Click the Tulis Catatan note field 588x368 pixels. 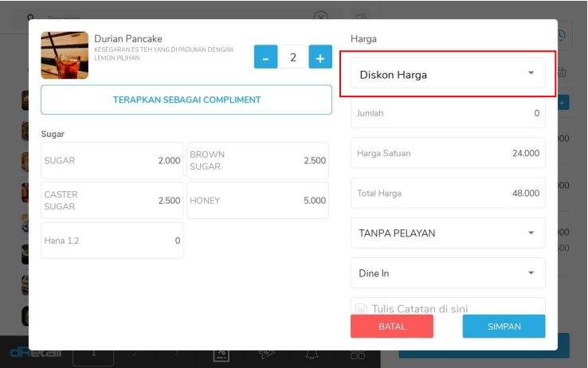click(448, 307)
